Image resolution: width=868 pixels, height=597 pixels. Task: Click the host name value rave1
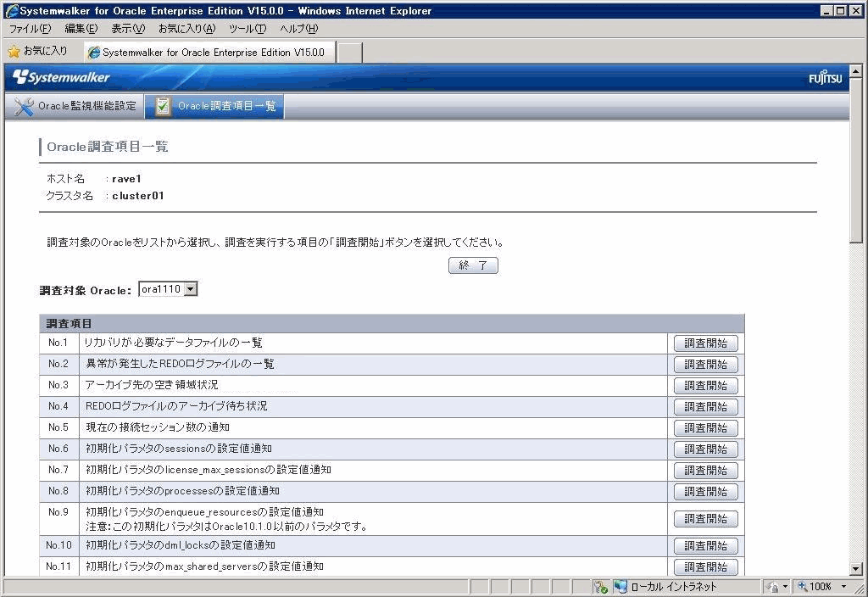[127, 179]
